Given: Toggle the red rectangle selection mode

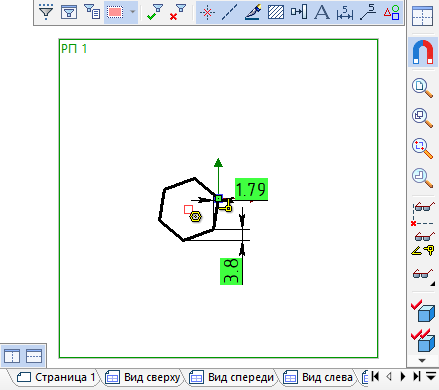Looking at the screenshot, I should click(x=115, y=12).
